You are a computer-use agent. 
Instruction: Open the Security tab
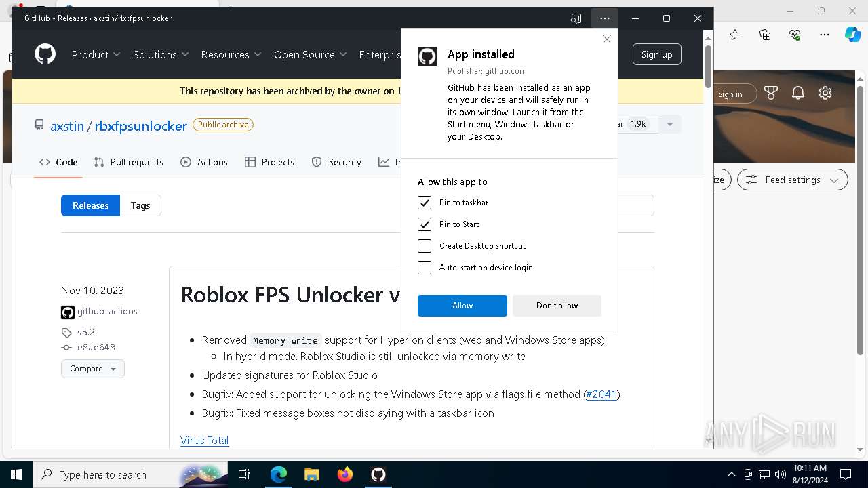pyautogui.click(x=336, y=162)
